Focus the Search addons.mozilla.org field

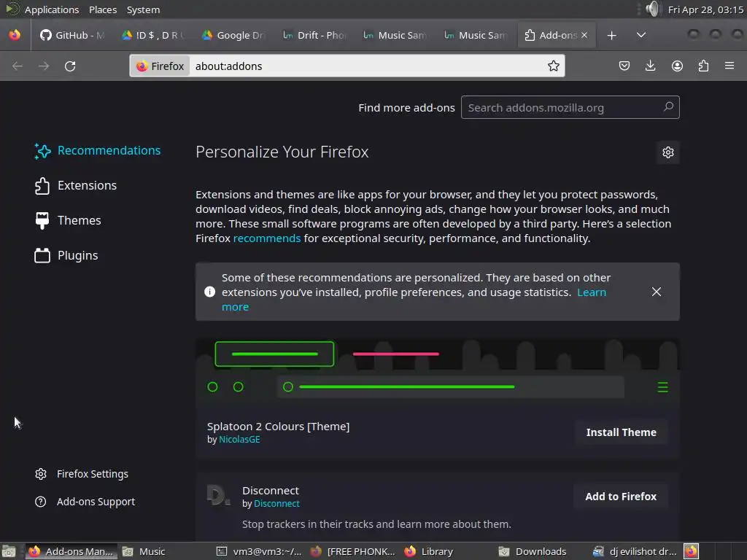point(570,107)
